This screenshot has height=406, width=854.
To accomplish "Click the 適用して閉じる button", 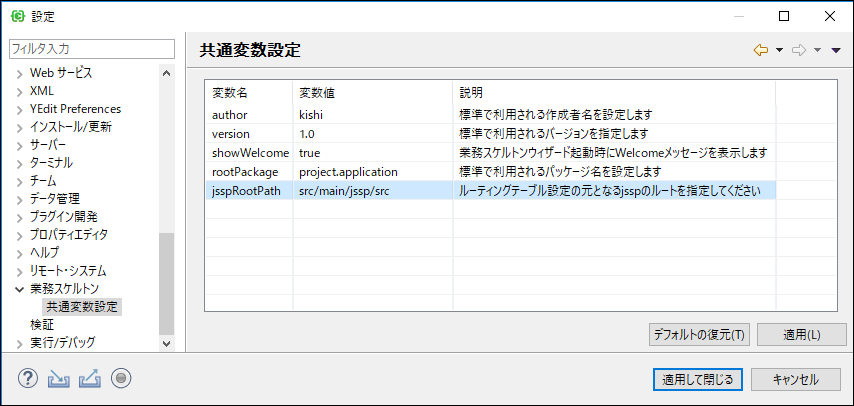I will point(698,379).
